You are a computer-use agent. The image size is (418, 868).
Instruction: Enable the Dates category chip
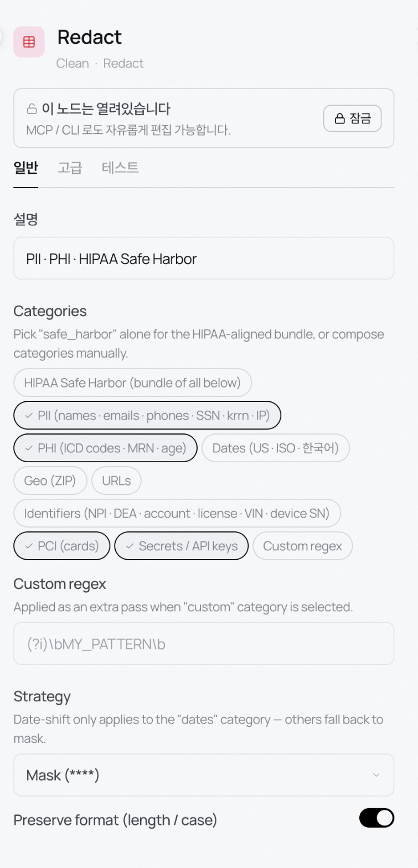(x=276, y=448)
